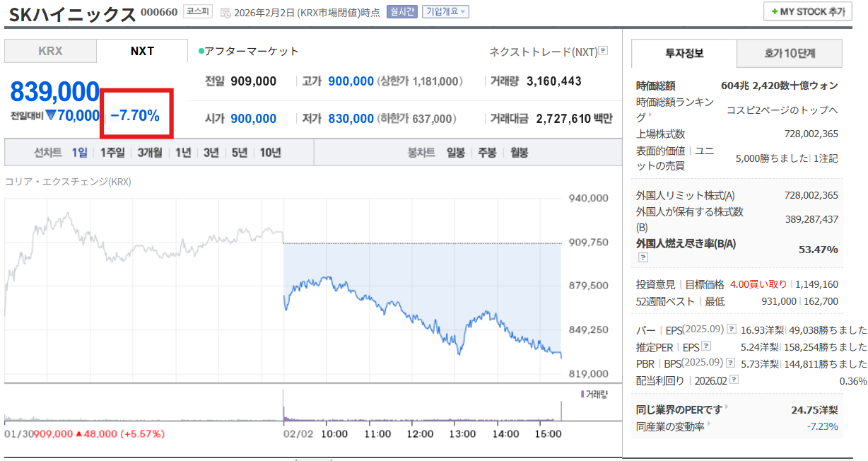
Task: Click the help icon beside 配当利回り 2026.02
Action: (x=733, y=380)
